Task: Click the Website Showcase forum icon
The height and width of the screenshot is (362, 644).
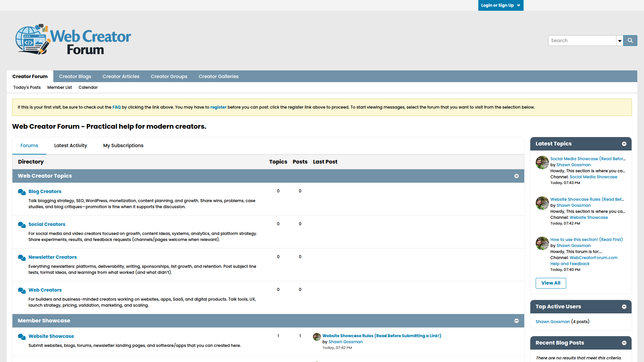Action: [x=22, y=337]
